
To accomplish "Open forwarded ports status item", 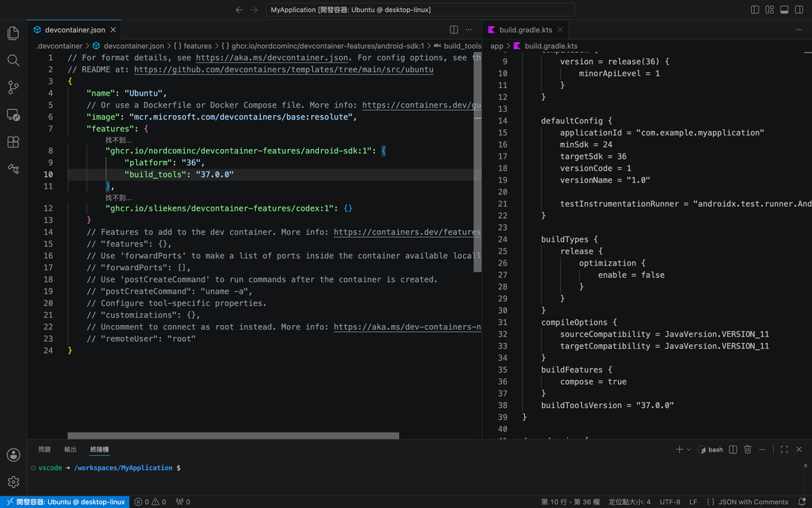I will (x=183, y=502).
